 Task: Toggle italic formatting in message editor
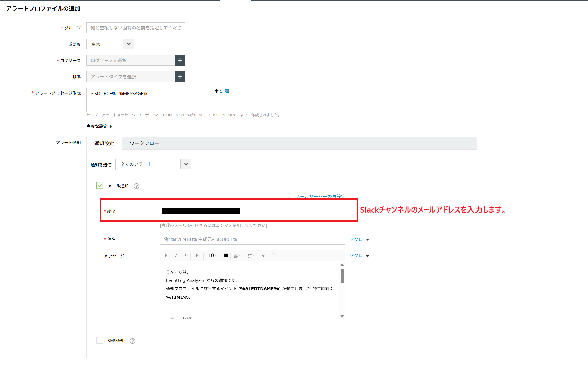(x=176, y=255)
